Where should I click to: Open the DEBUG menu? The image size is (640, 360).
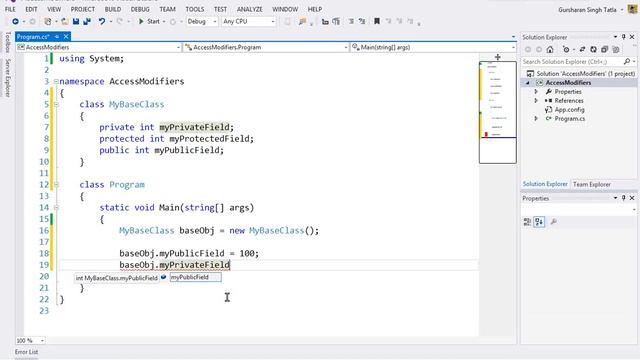[140, 9]
